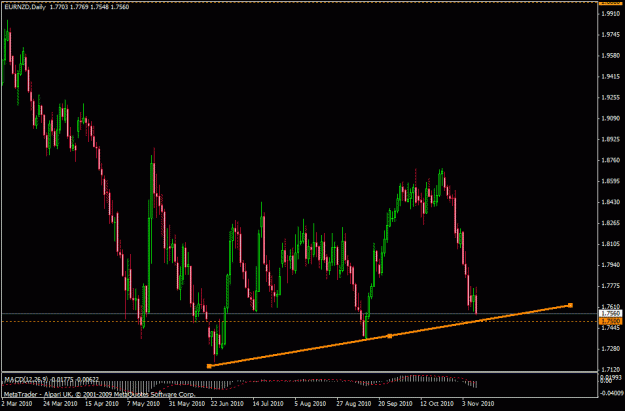This screenshot has width=625, height=411.
Task: Select the orange trendline's starting anchor point
Action: (209, 366)
